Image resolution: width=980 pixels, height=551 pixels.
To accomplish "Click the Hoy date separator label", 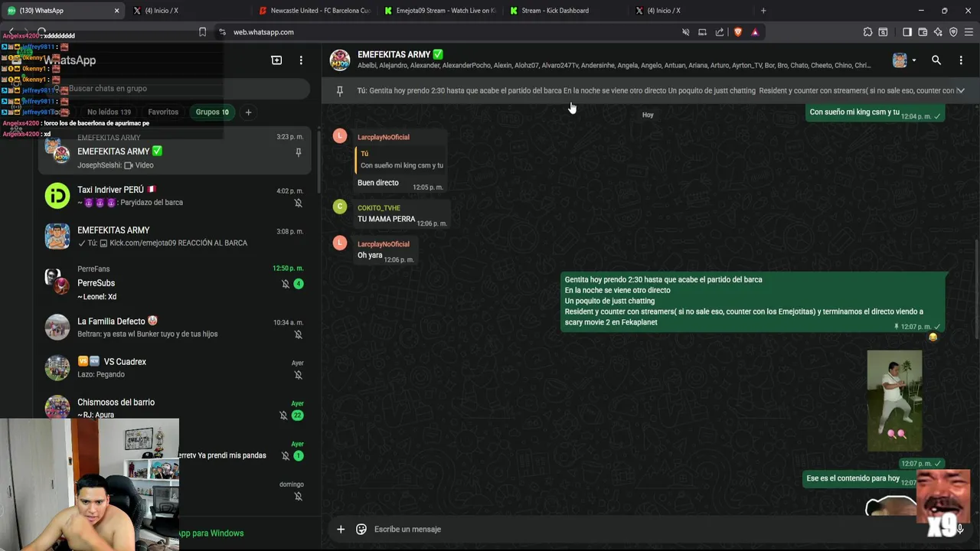I will coord(648,115).
